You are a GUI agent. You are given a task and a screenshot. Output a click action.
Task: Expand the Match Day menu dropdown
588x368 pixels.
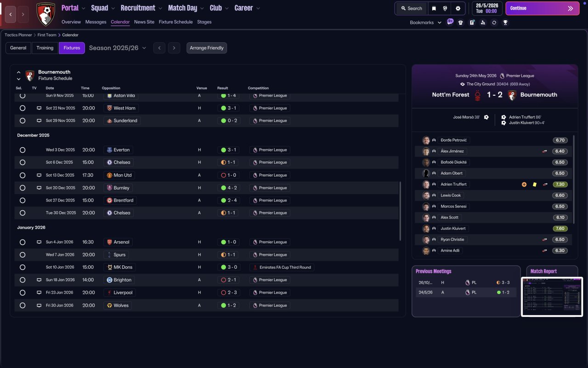click(x=203, y=8)
